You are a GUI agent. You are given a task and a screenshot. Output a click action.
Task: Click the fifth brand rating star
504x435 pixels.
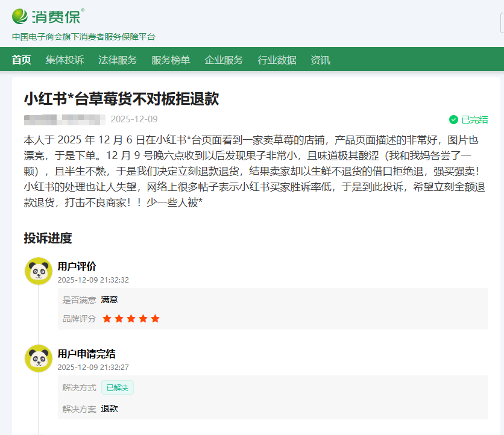(156, 319)
